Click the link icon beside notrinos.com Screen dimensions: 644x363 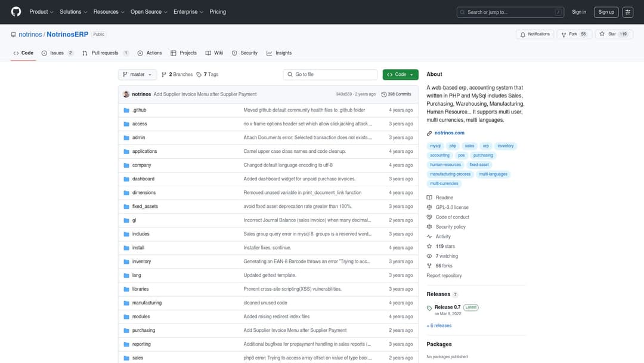coord(429,133)
